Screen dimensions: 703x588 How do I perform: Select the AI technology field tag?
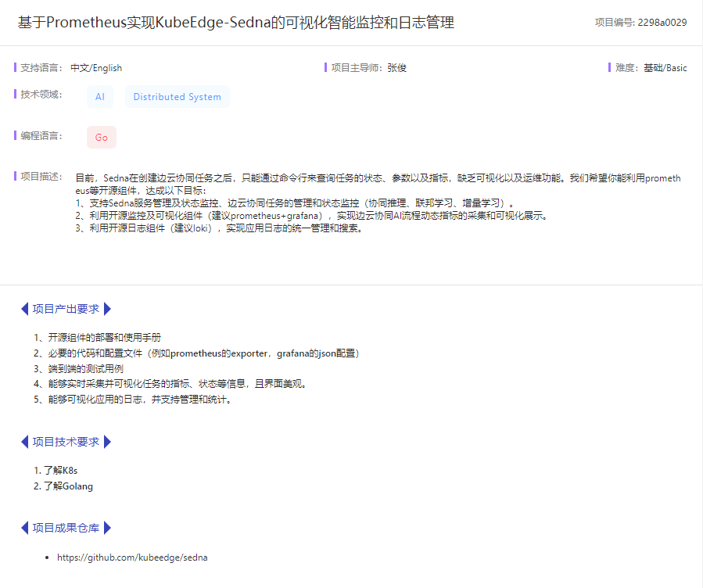pos(100,97)
